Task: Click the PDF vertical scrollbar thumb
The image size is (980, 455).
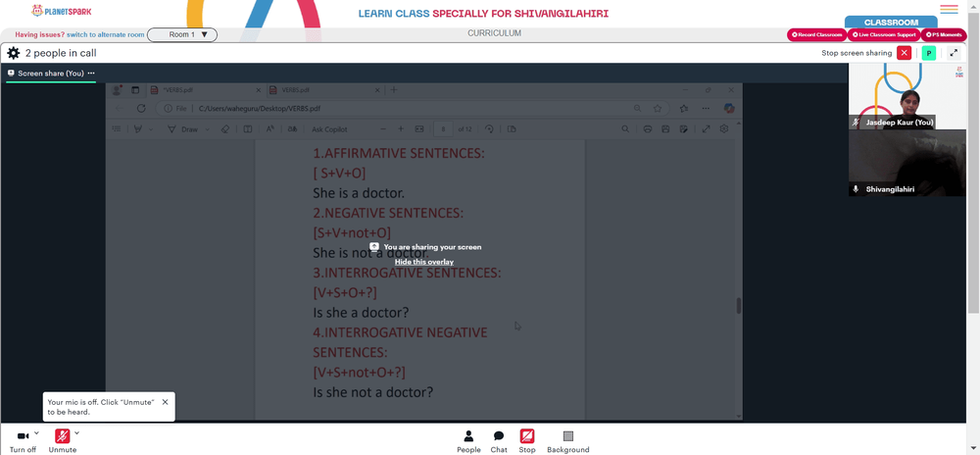Action: coord(739,306)
